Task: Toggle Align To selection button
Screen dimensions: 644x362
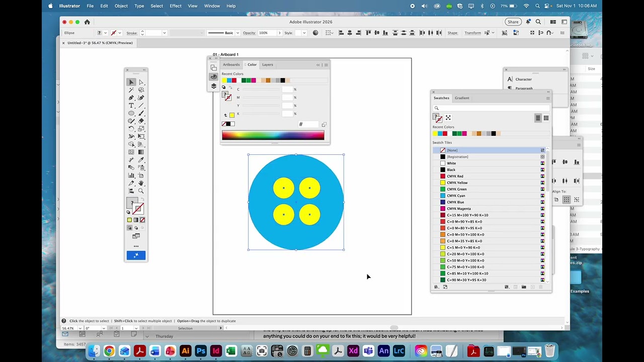Action: pos(567,200)
